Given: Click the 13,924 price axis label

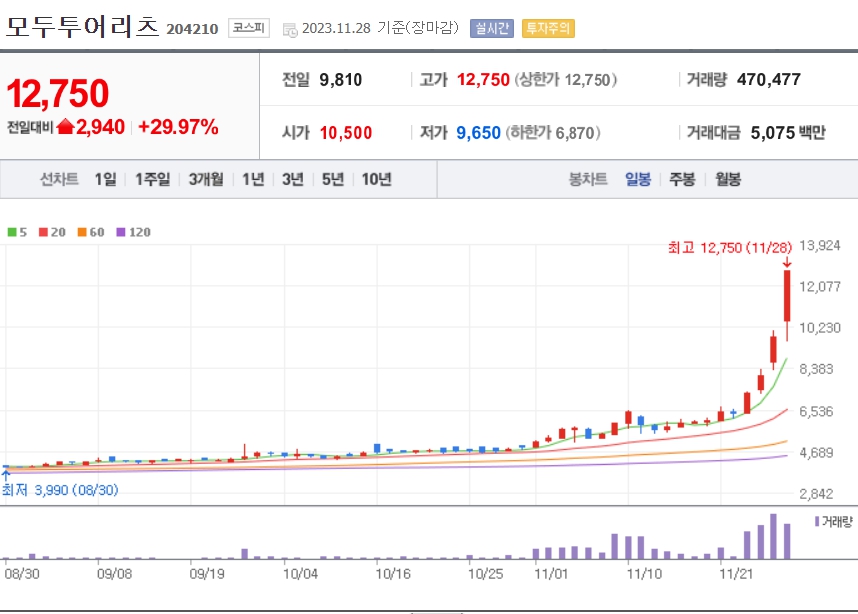Looking at the screenshot, I should [x=820, y=246].
